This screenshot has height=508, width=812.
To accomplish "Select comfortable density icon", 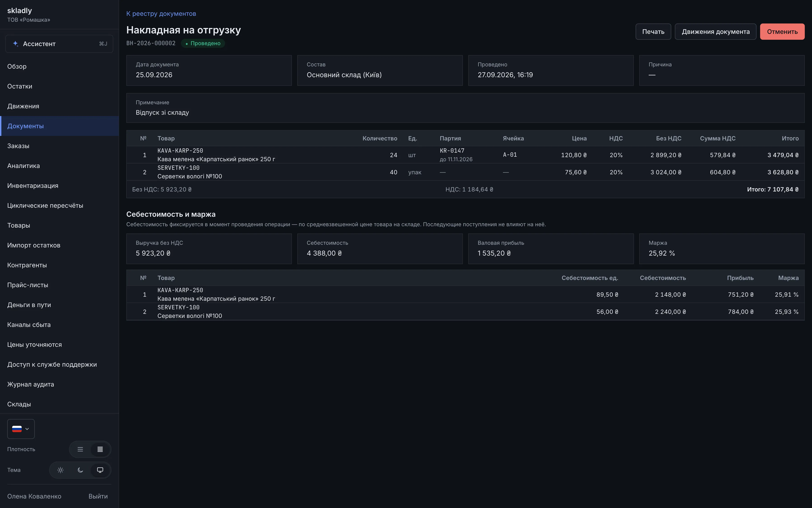I will tap(80, 449).
